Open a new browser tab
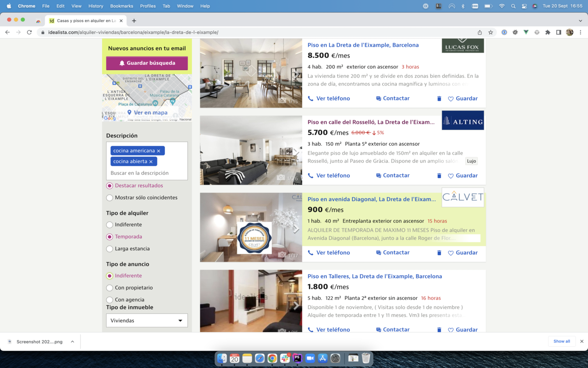The image size is (588, 368). (134, 21)
